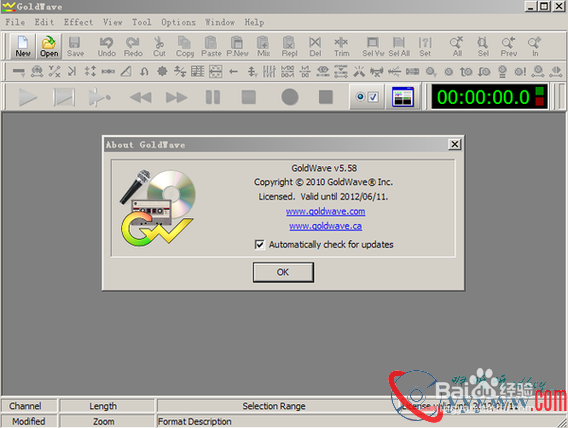This screenshot has height=428, width=568.
Task: Click the zoom In icon
Action: (535, 46)
